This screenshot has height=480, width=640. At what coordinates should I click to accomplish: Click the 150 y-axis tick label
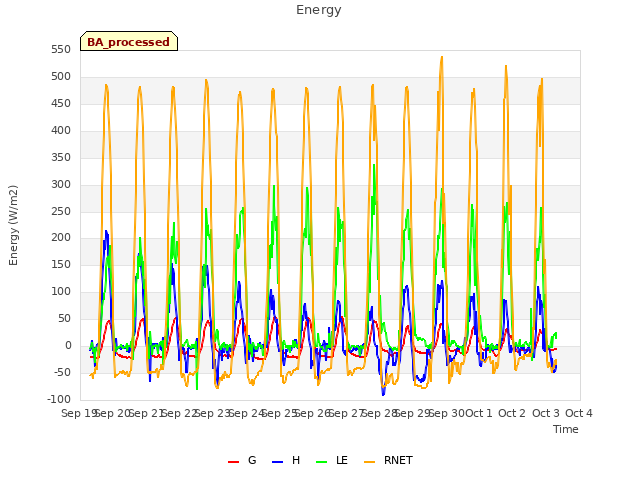pyautogui.click(x=61, y=265)
